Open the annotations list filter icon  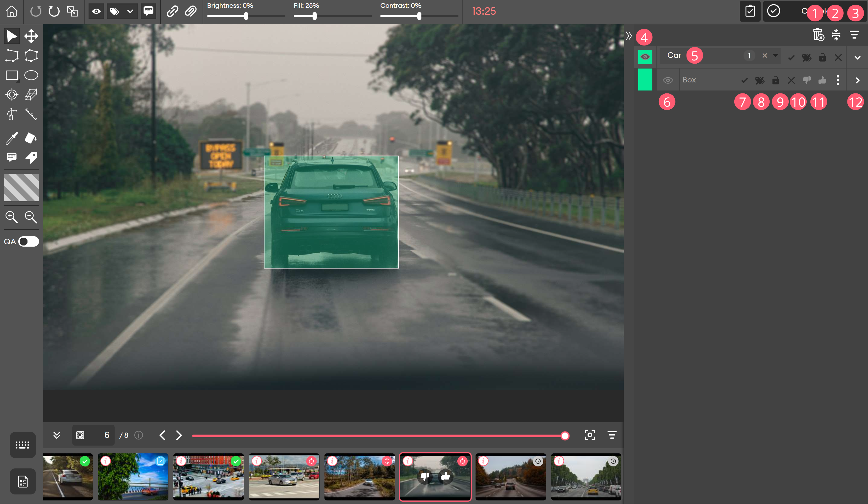[854, 35]
